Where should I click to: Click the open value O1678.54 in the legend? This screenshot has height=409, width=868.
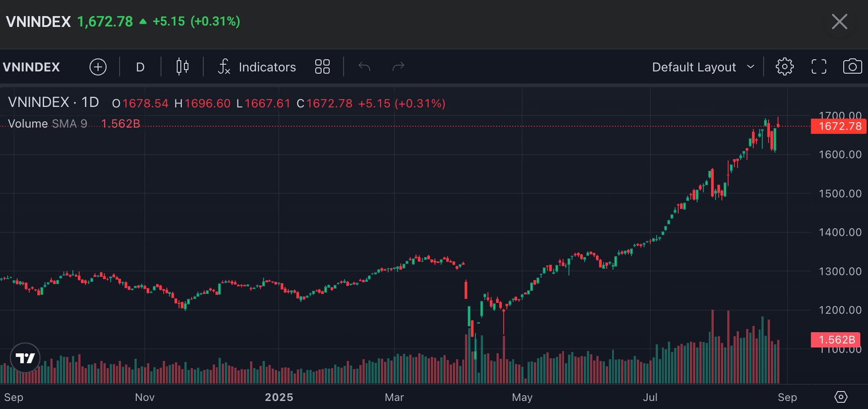(140, 103)
